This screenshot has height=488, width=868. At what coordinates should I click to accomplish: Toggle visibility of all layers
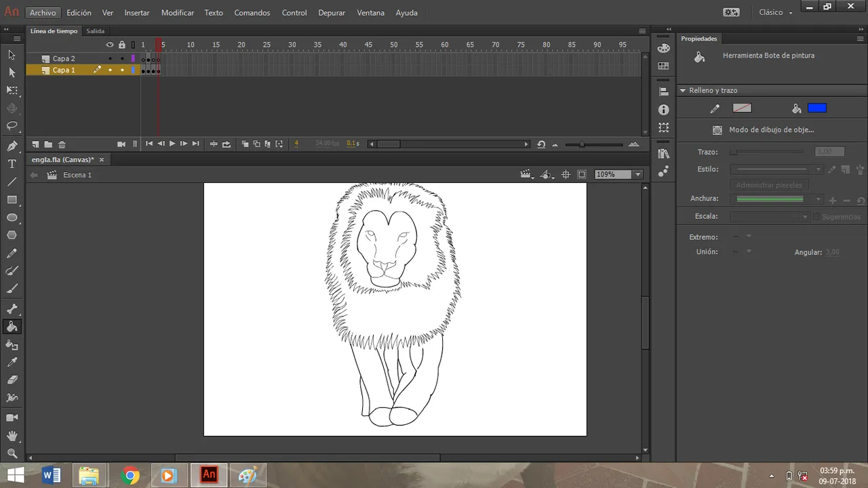(x=110, y=45)
